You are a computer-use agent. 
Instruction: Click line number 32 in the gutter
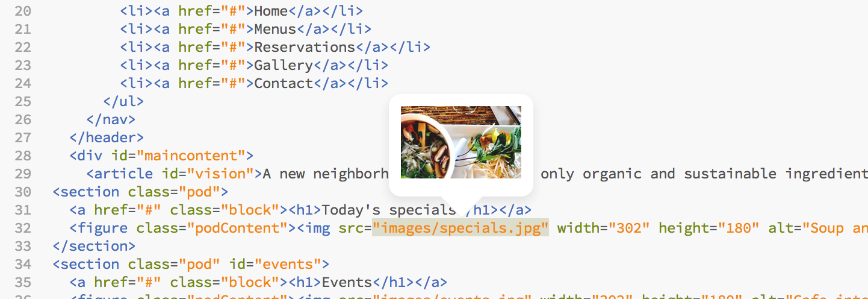(22, 228)
